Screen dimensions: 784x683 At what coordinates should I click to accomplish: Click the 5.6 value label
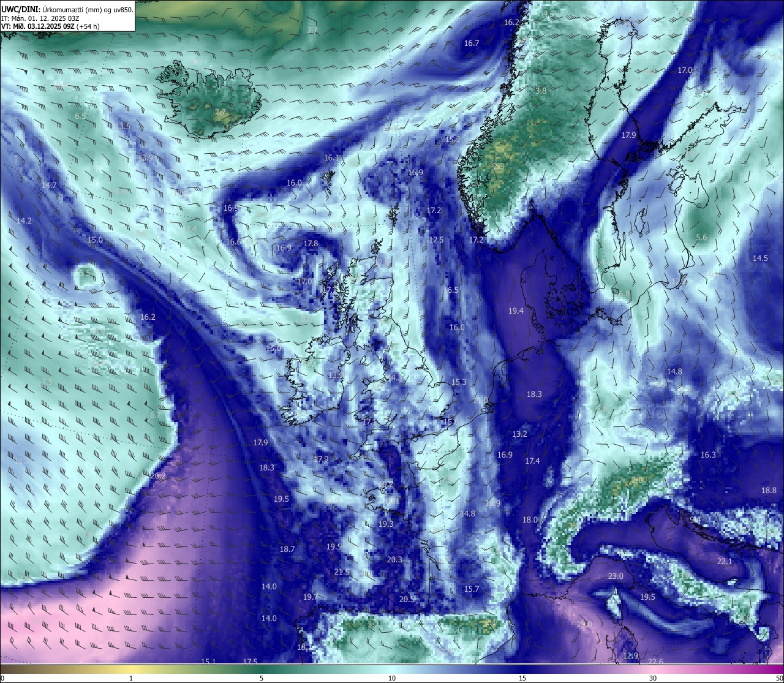701,238
